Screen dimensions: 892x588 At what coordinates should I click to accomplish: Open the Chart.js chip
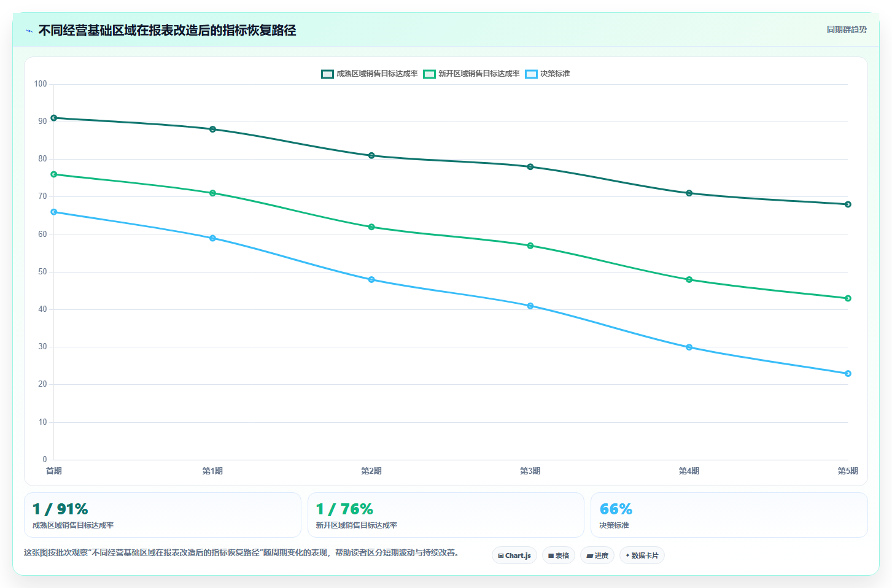(x=514, y=555)
